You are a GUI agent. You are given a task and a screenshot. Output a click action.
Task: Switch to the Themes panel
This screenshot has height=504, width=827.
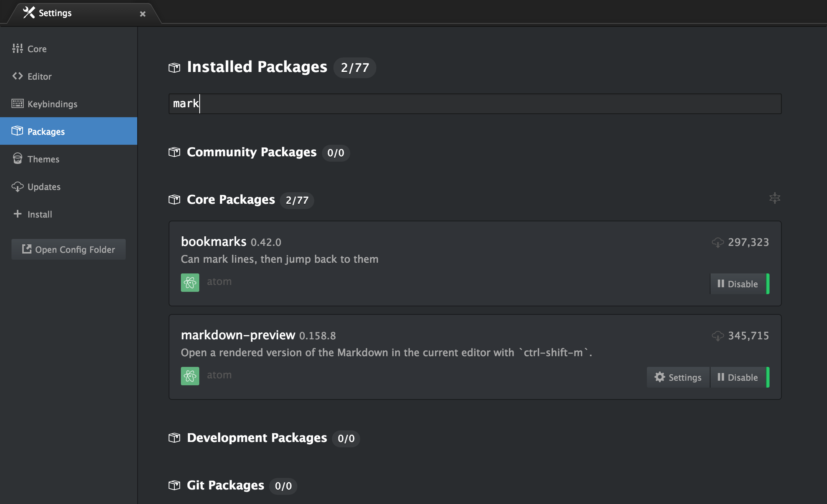43,159
